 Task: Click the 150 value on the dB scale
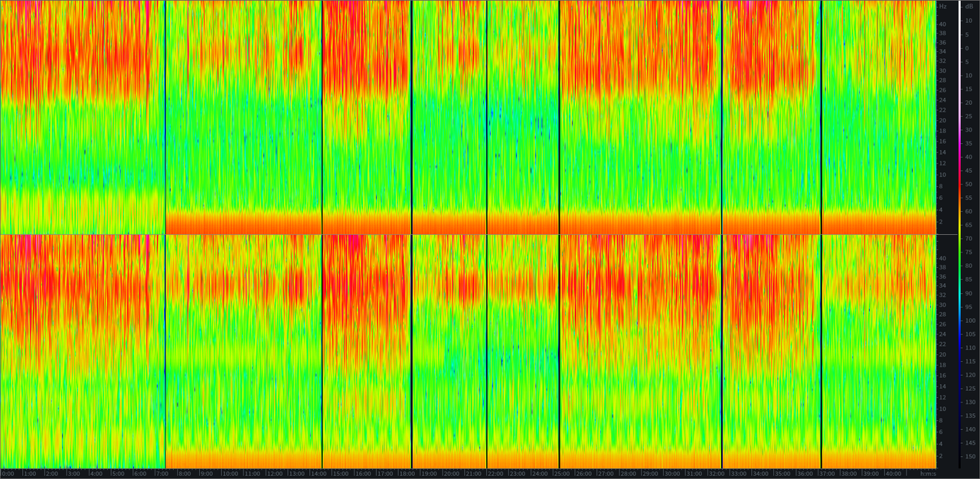969,457
